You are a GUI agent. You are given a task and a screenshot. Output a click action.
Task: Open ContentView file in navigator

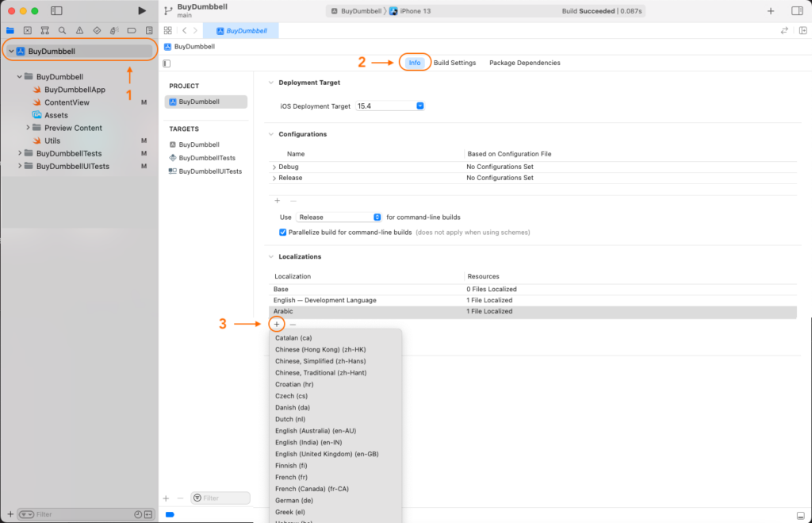coord(67,102)
